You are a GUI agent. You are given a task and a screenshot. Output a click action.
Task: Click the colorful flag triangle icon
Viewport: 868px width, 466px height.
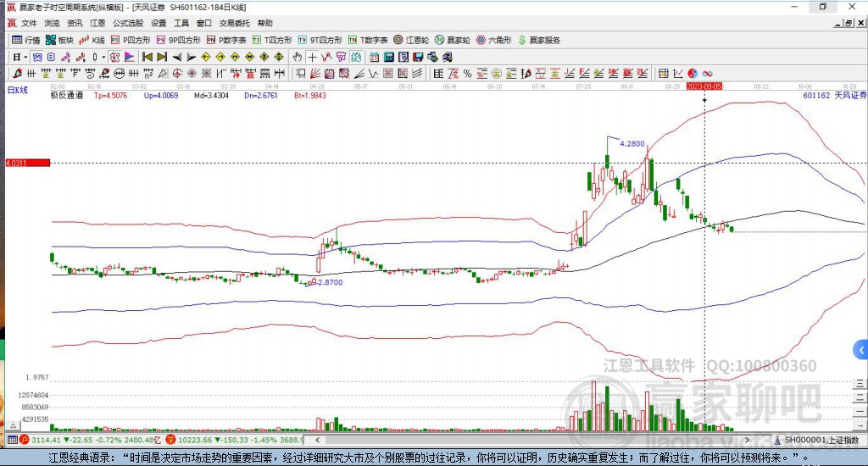coord(130,57)
